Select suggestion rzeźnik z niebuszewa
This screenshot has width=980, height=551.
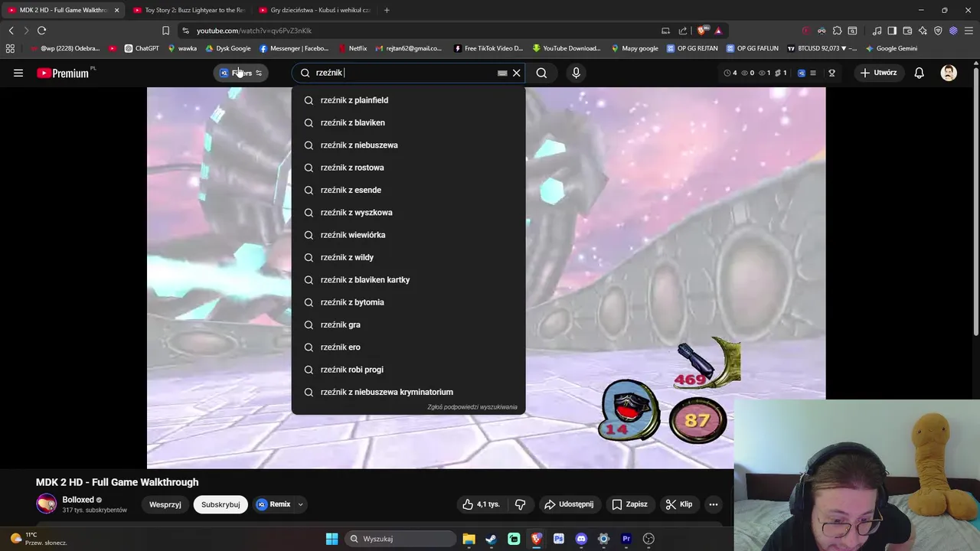point(408,145)
